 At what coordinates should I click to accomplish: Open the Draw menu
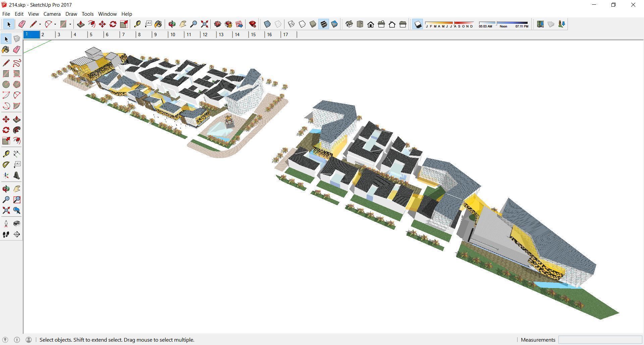click(71, 14)
